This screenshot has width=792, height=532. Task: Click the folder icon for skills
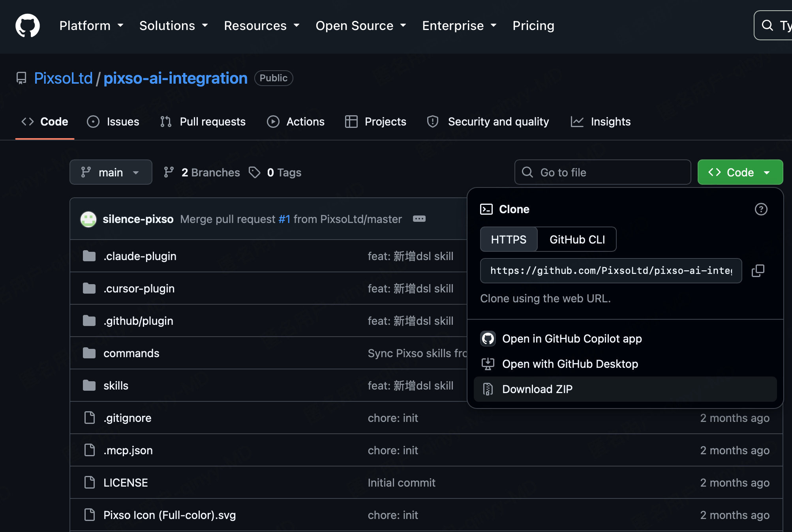(89, 386)
